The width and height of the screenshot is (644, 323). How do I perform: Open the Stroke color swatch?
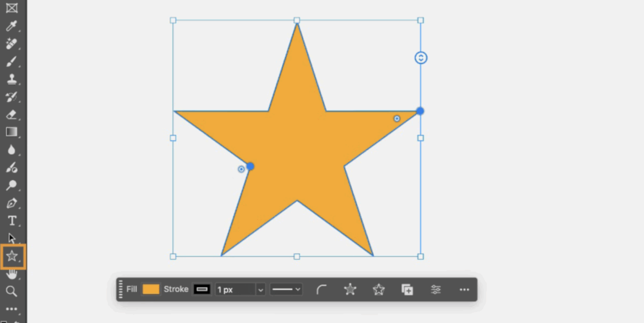tap(202, 289)
